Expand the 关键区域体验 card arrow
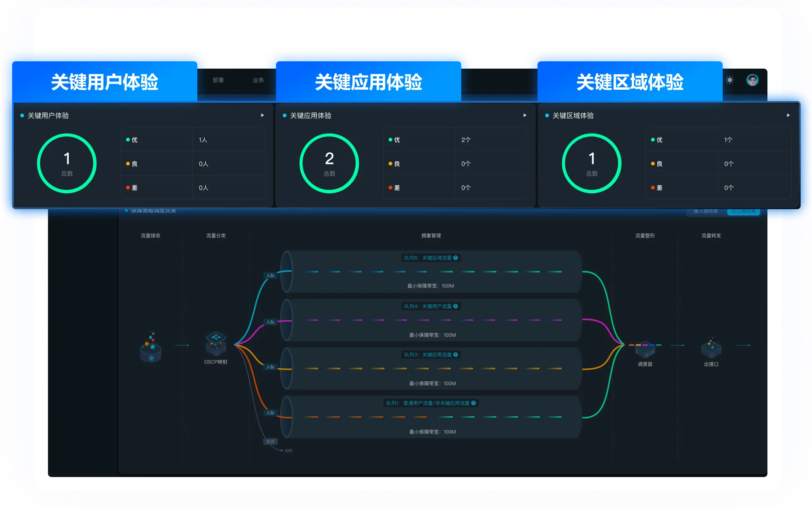 [x=788, y=115]
